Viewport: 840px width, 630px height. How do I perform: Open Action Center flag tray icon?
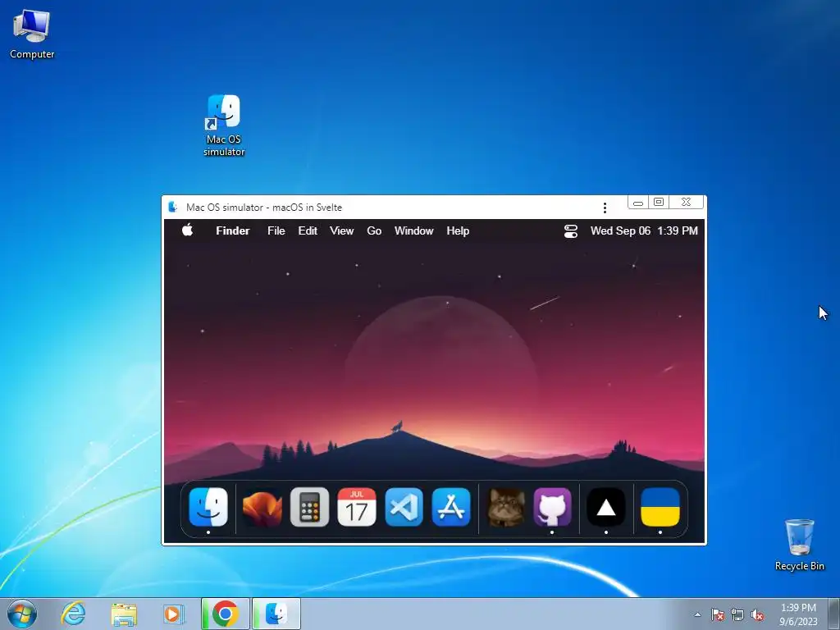coord(717,614)
